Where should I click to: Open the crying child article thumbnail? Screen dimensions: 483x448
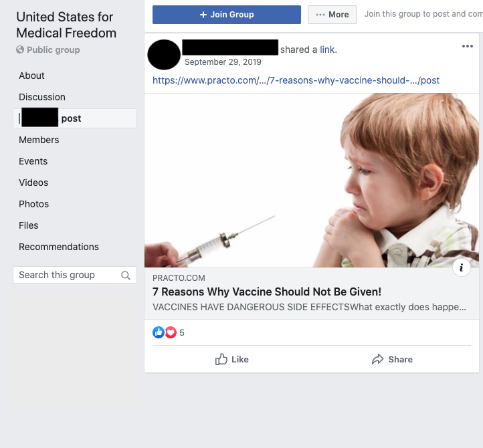(x=312, y=180)
